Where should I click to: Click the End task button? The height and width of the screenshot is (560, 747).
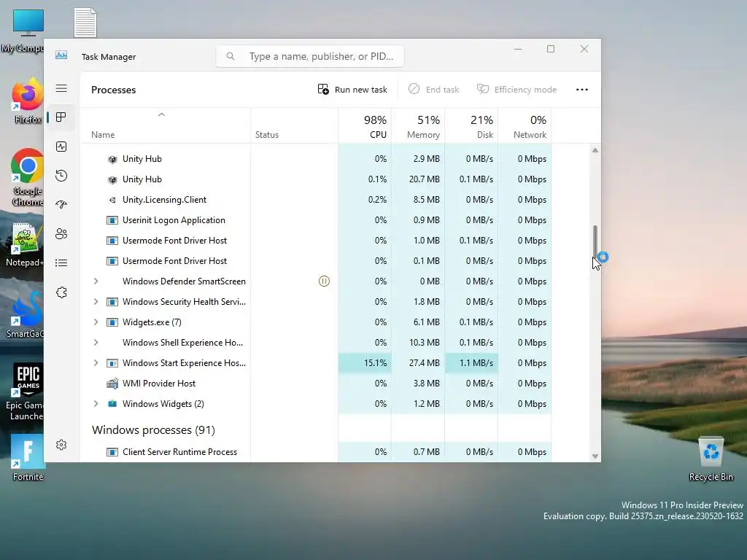click(434, 90)
